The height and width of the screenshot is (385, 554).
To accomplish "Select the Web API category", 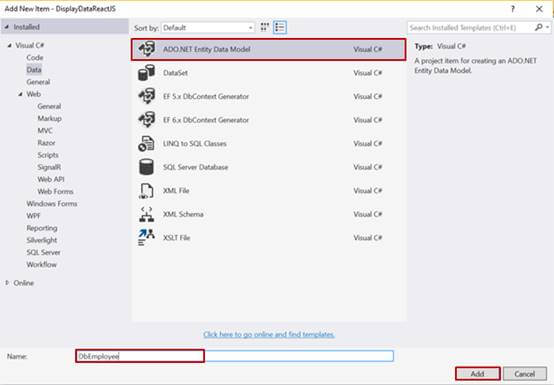I will [x=51, y=179].
